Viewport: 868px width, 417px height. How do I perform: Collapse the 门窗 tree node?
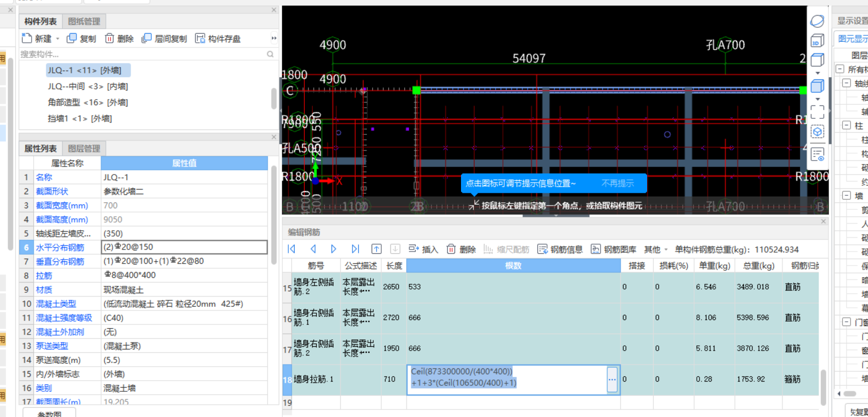[847, 322]
